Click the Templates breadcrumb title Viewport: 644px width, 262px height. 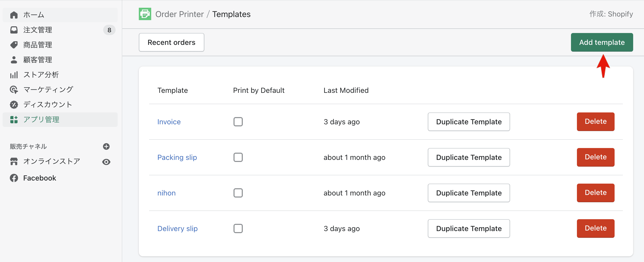231,14
